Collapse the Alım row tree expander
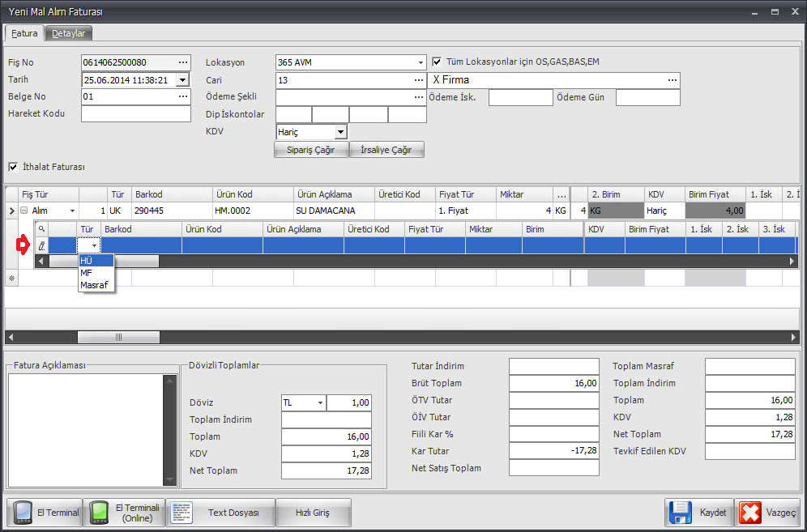Image resolution: width=807 pixels, height=532 pixels. 24,211
